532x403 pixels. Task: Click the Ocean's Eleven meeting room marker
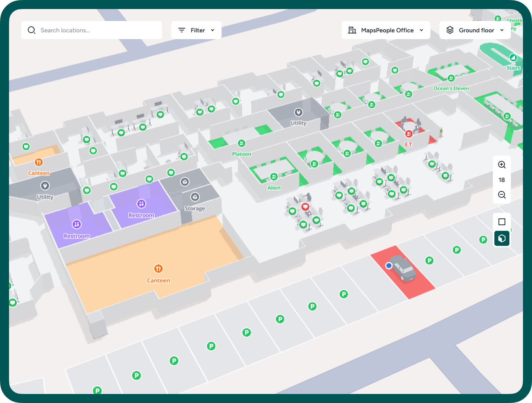click(x=451, y=78)
